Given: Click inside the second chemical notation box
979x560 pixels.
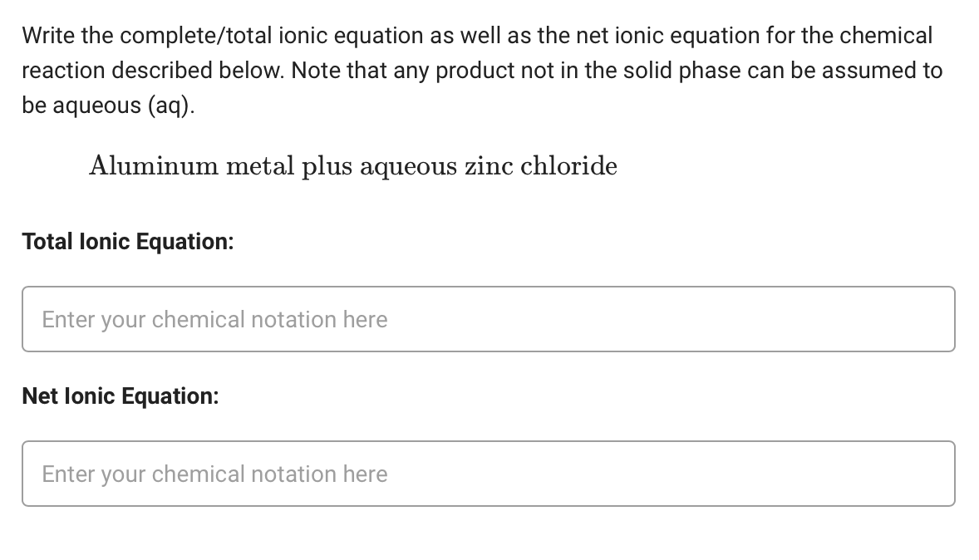Looking at the screenshot, I should tap(489, 474).
